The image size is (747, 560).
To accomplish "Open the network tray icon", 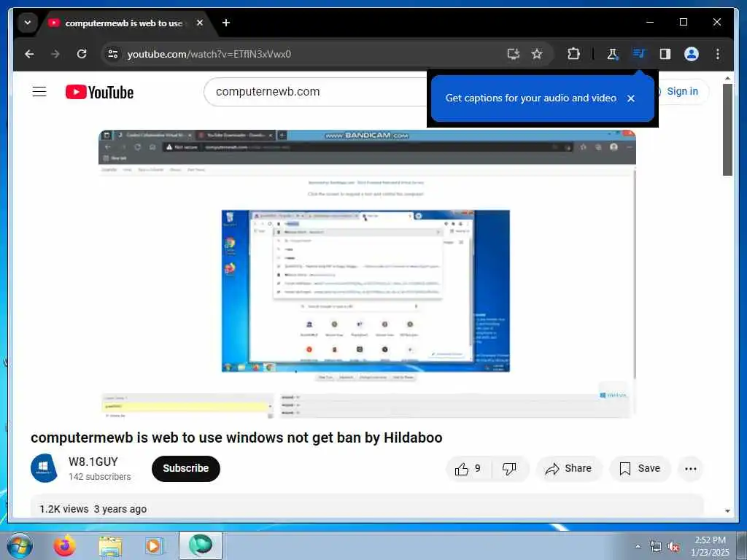I will (x=656, y=547).
